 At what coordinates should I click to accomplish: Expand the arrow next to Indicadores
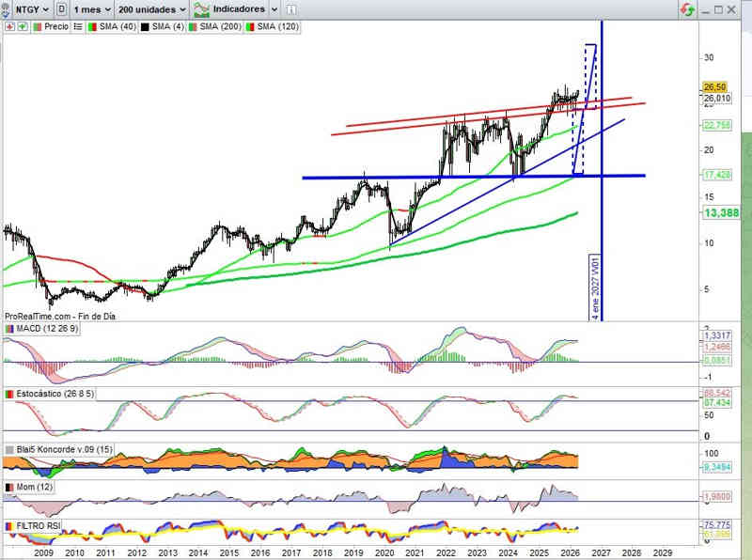(273, 8)
